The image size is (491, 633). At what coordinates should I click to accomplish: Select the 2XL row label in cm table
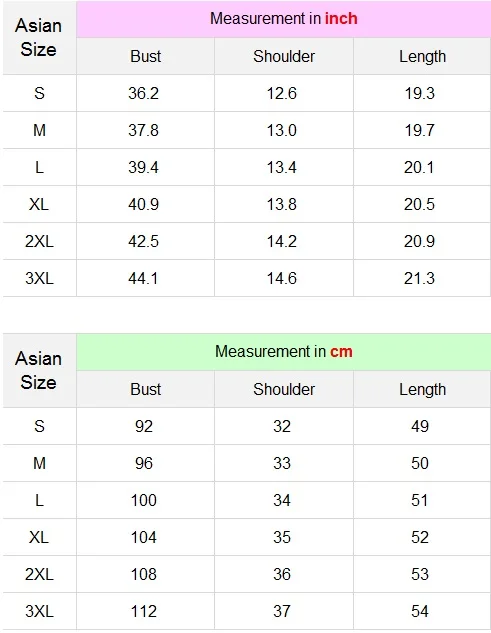click(x=39, y=574)
